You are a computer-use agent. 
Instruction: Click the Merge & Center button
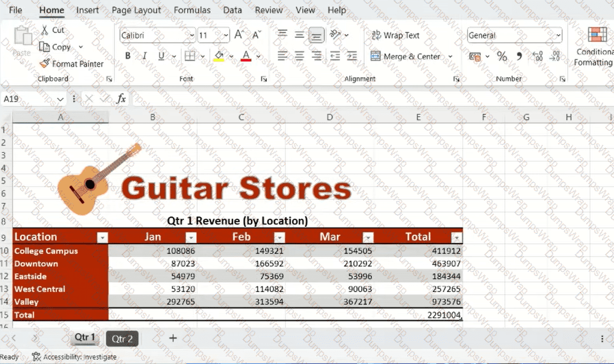tap(406, 56)
